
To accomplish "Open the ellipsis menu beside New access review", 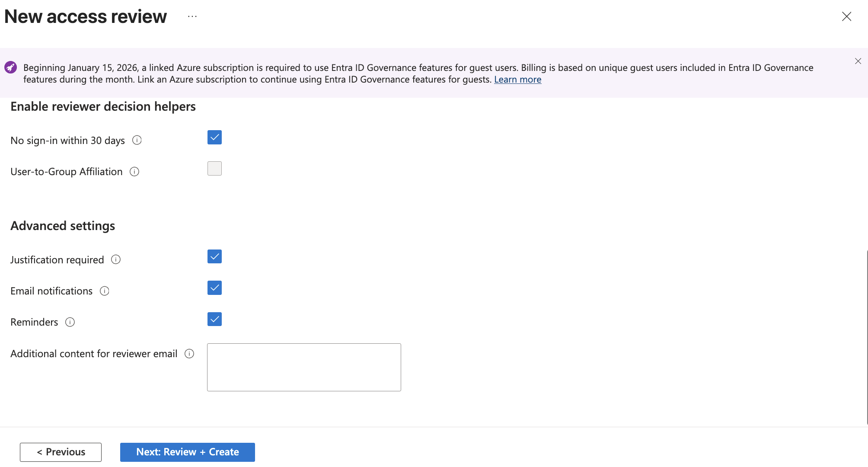I will tap(192, 16).
